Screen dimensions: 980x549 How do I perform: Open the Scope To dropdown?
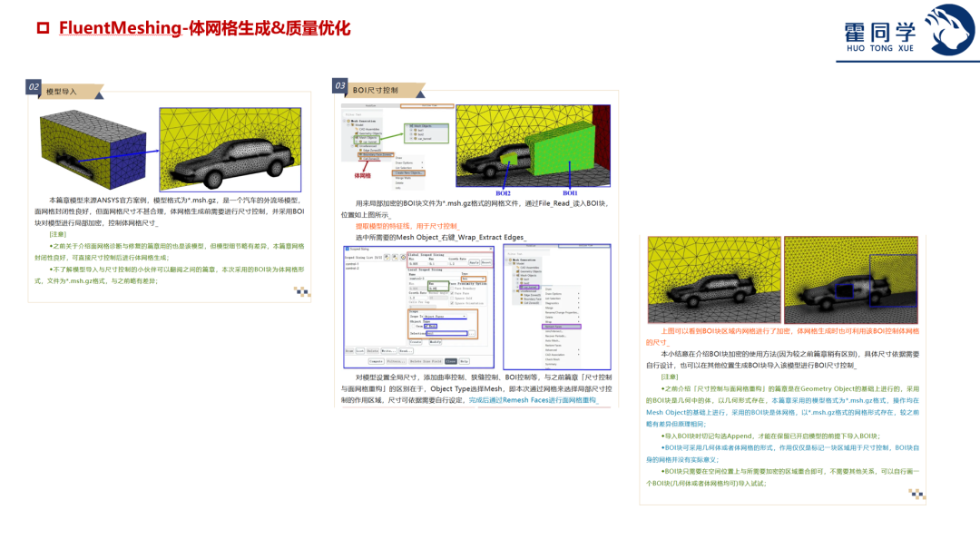[x=445, y=317]
